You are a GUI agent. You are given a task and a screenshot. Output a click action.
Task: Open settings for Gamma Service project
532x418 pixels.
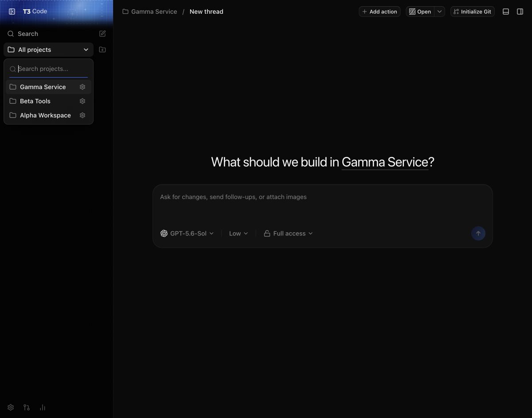(x=82, y=87)
